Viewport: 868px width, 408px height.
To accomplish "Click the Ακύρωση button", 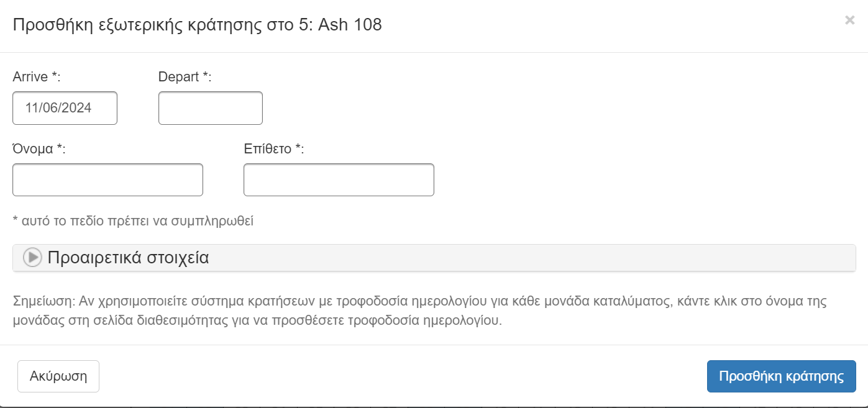I will click(58, 376).
